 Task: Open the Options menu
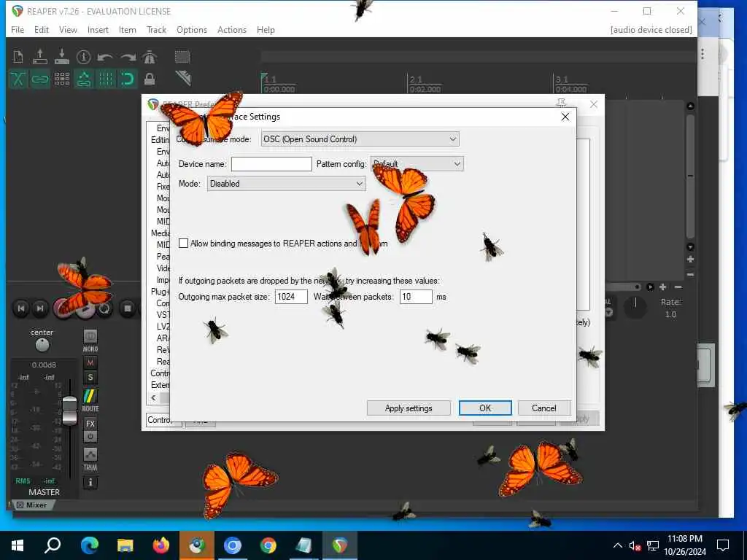192,29
